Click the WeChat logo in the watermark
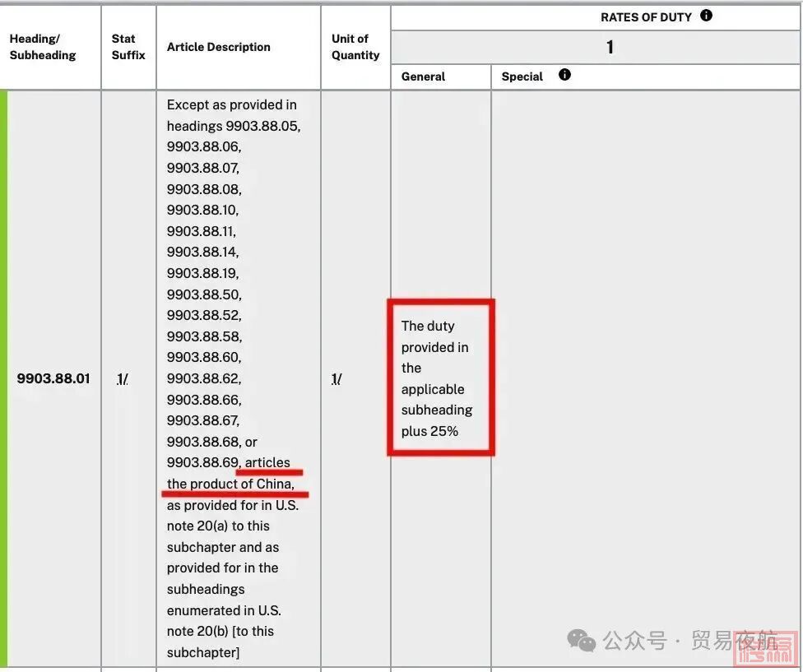 pyautogui.click(x=583, y=641)
